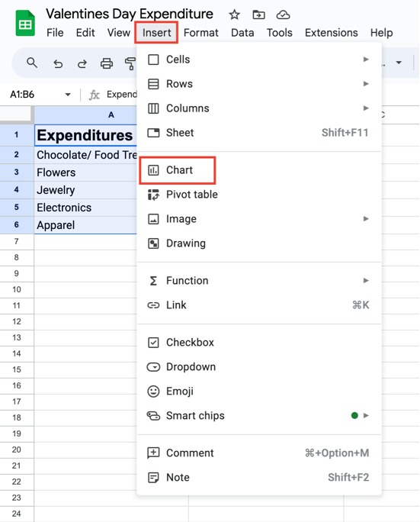The height and width of the screenshot is (522, 420).
Task: Choose Link from Insert menu
Action: [259, 305]
